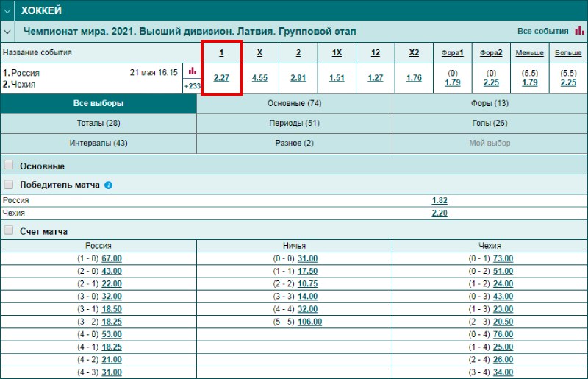Image resolution: width=588 pixels, height=379 pixels.
Task: Bet on draw (2 - 2) at 10.75
Action: point(307,283)
